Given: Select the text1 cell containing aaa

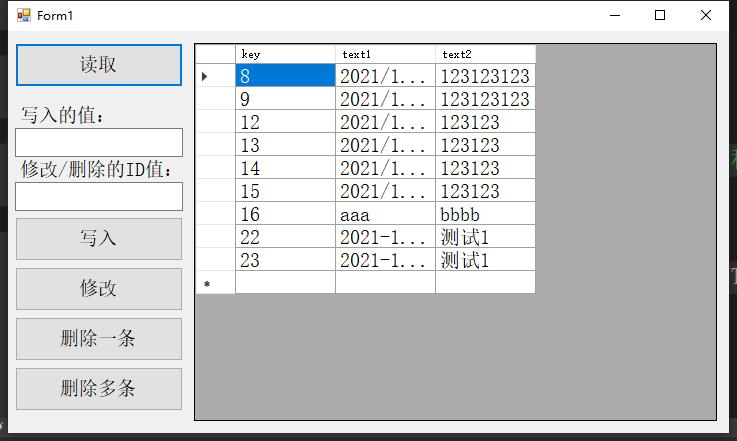Looking at the screenshot, I should point(385,214).
